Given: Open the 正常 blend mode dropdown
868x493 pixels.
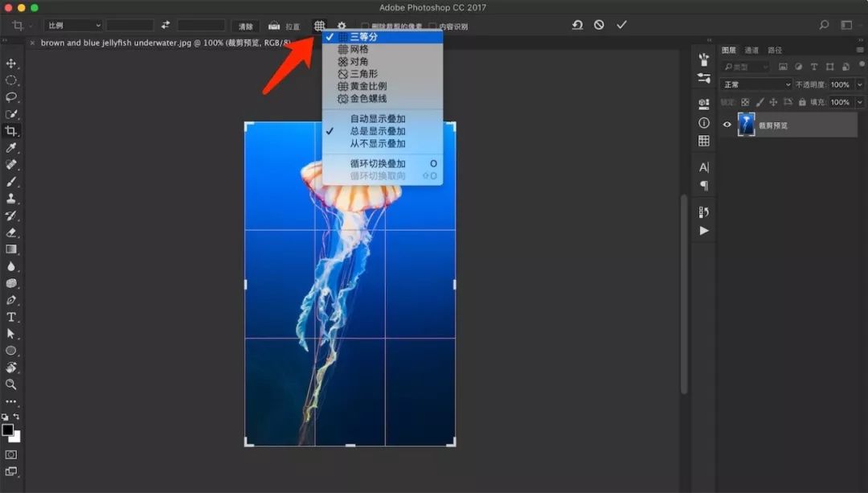Looking at the screenshot, I should click(755, 84).
